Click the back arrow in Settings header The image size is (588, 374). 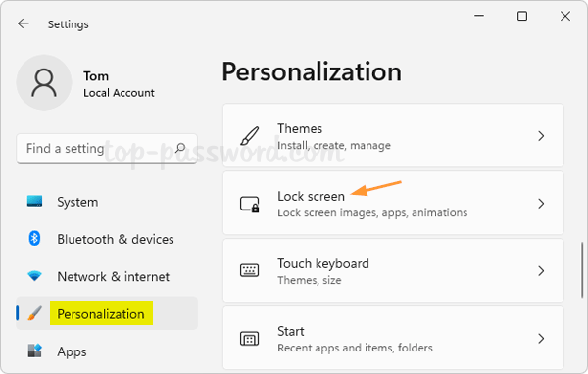24,23
